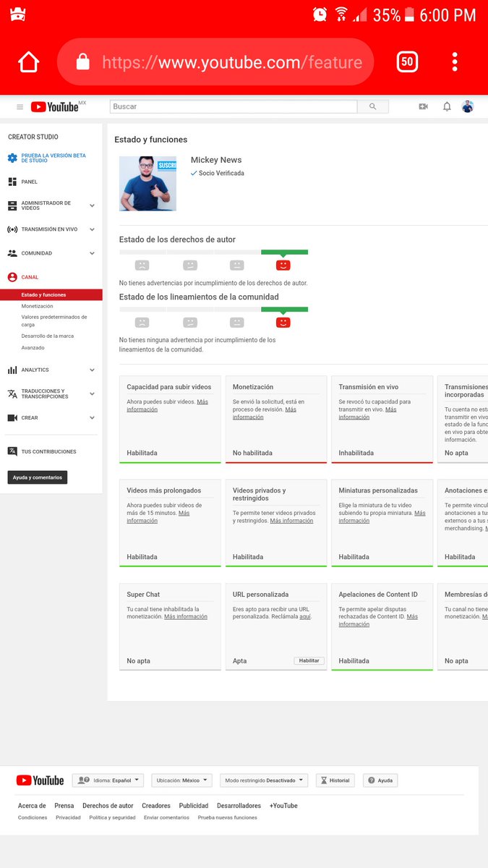Expand Administrador de videos section
Image resolution: width=488 pixels, height=868 pixels.
(x=92, y=205)
